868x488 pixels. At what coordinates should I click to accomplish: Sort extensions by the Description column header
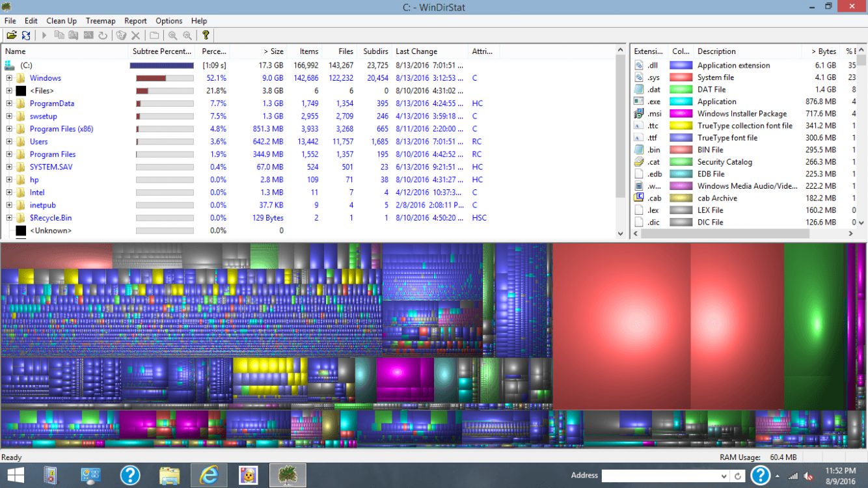(748, 51)
